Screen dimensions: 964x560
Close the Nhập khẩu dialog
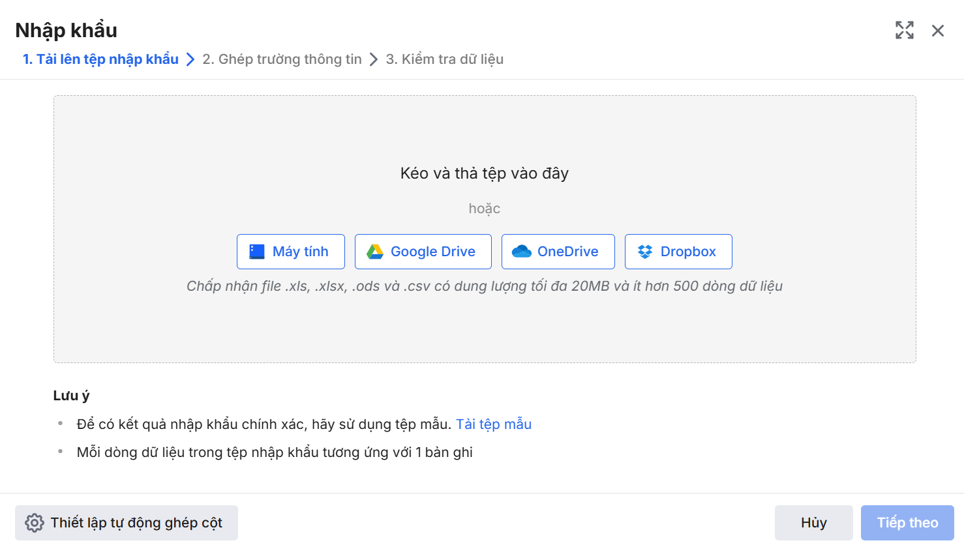pos(938,31)
